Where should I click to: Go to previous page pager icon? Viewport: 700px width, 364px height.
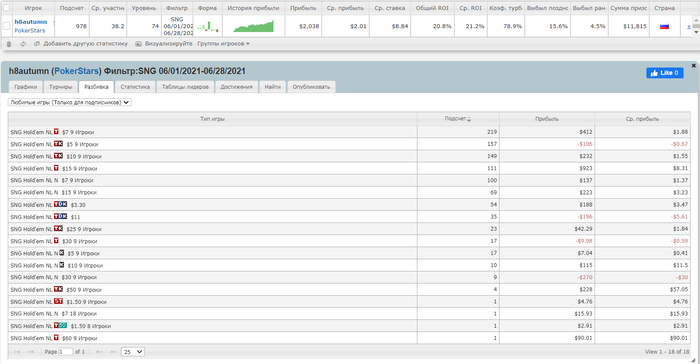[31, 352]
